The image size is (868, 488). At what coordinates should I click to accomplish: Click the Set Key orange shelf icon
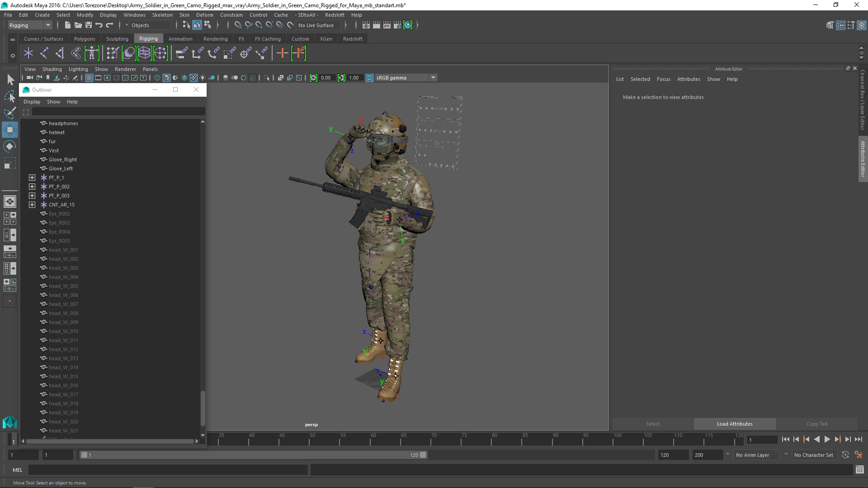pos(282,53)
